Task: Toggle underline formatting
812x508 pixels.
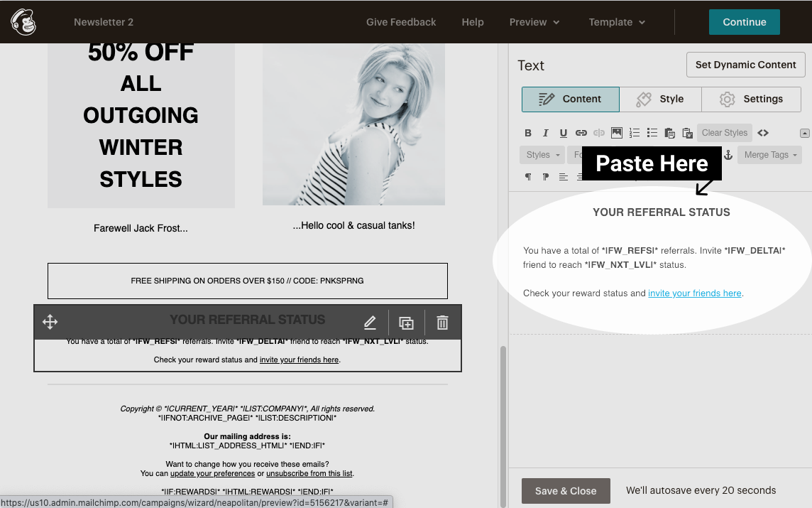Action: [563, 133]
